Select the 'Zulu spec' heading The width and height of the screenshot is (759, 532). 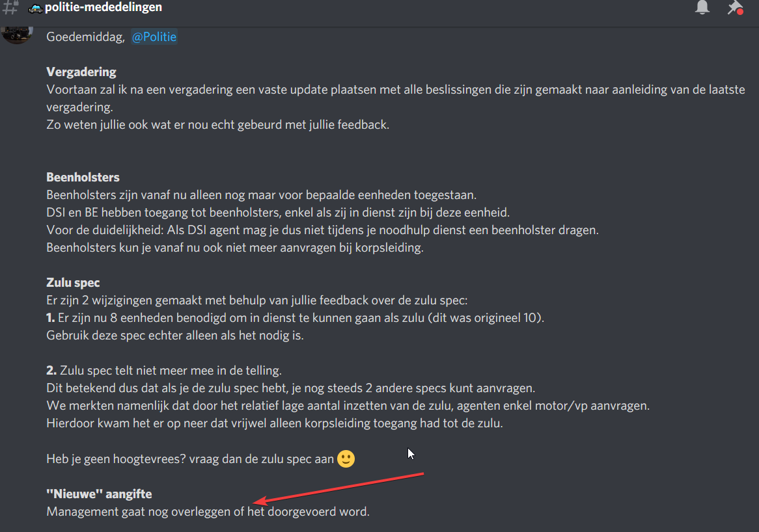(73, 283)
